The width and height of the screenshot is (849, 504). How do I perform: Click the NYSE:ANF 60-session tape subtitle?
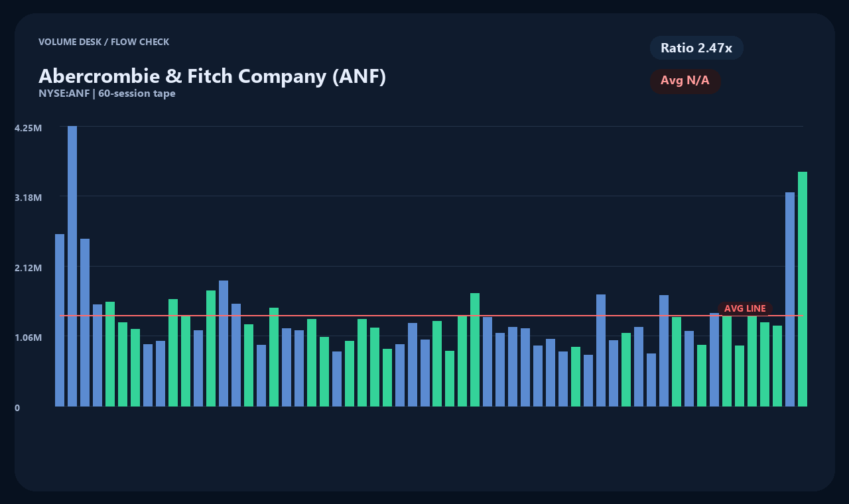(x=107, y=94)
